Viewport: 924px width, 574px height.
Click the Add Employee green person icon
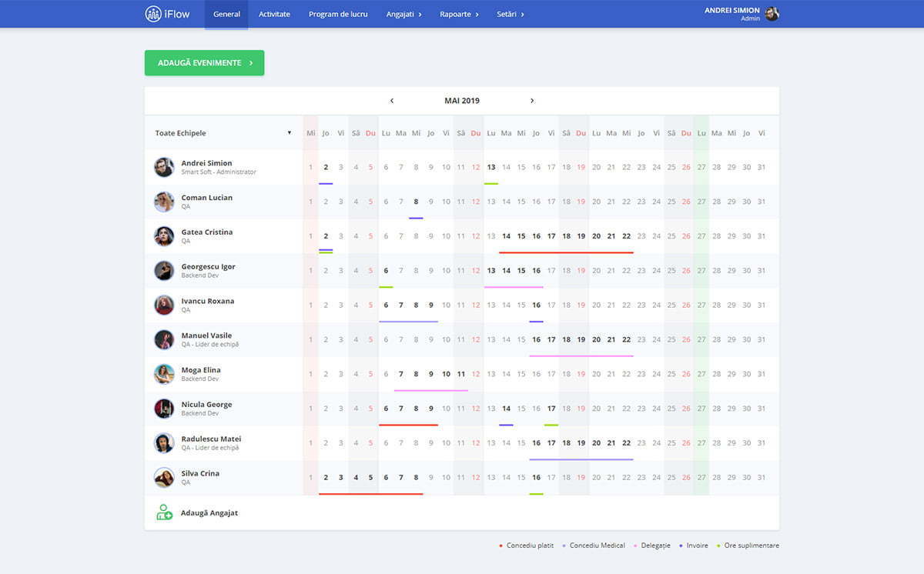click(164, 512)
